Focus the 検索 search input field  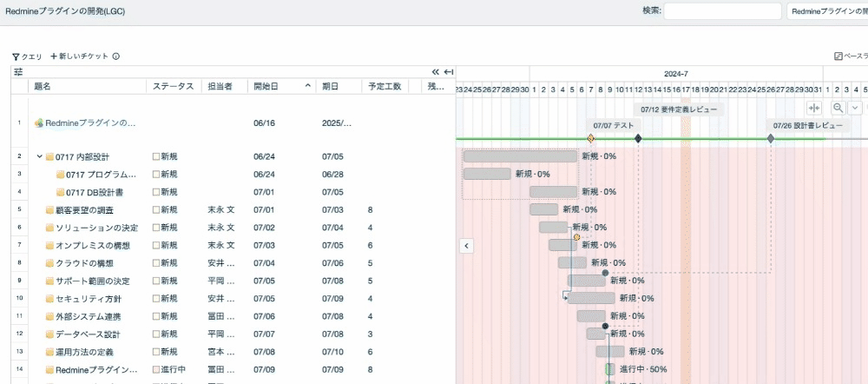point(722,11)
